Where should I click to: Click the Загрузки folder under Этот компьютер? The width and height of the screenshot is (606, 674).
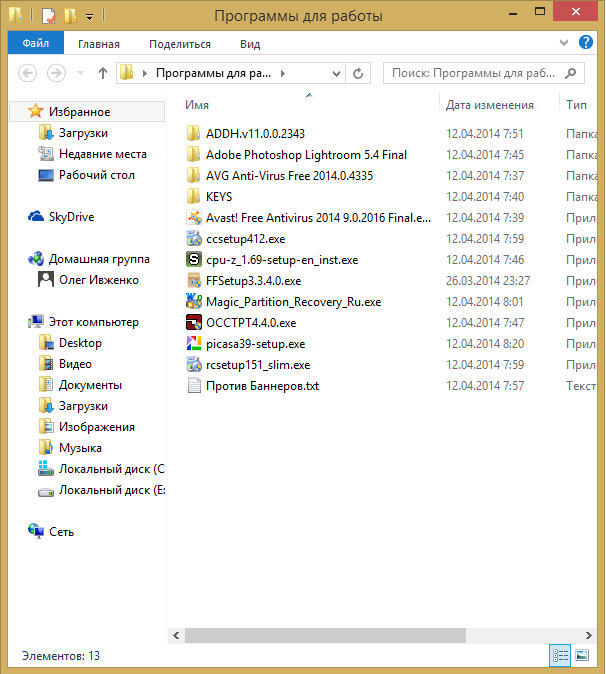point(83,406)
